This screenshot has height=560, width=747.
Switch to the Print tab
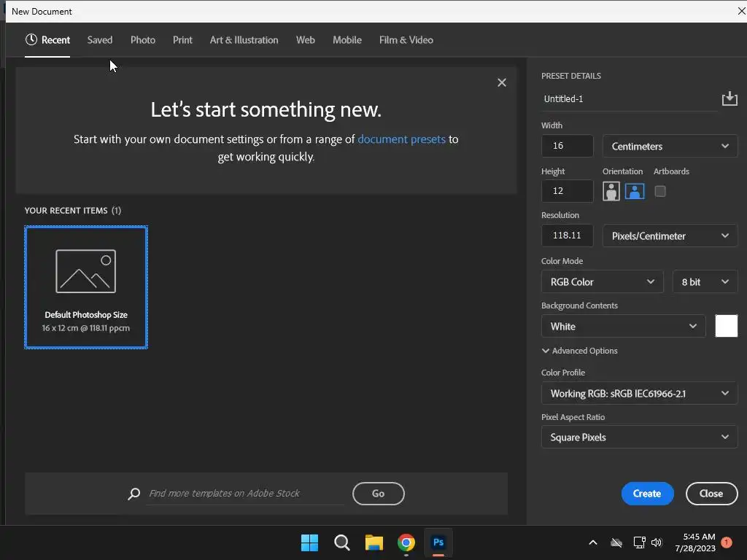[182, 40]
